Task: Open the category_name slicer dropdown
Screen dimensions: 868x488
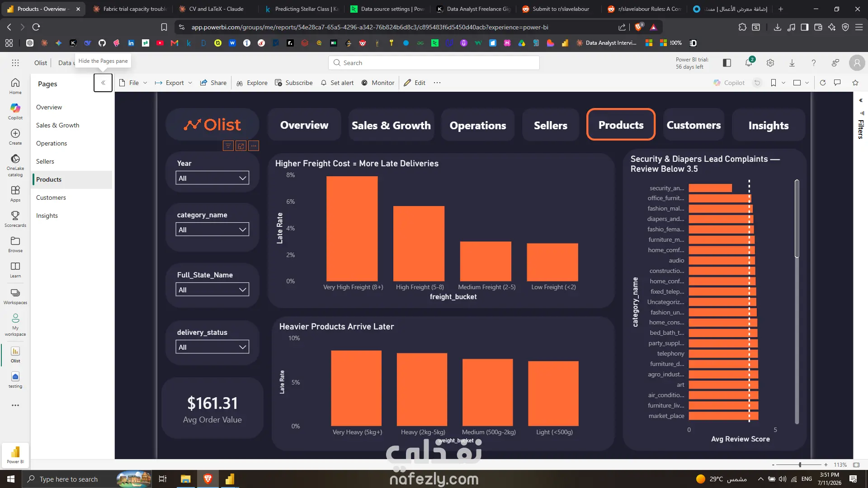Action: tap(212, 230)
